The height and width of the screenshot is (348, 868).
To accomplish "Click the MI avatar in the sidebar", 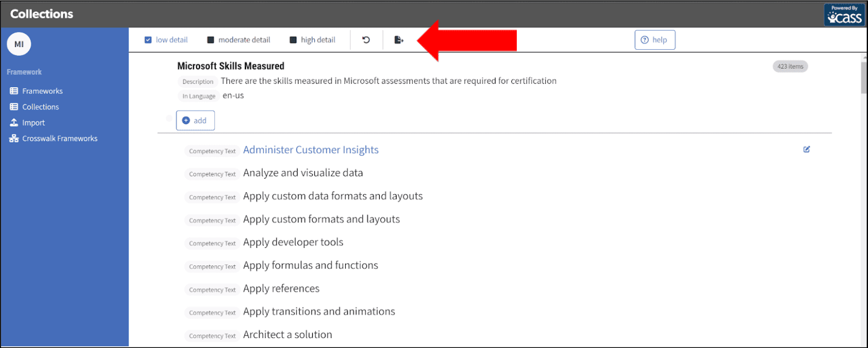I will coord(18,44).
